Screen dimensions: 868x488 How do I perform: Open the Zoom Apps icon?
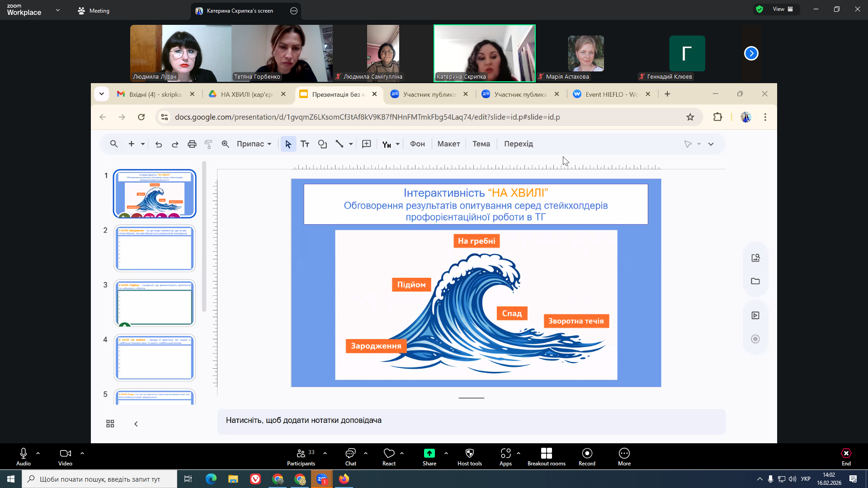tap(505, 453)
